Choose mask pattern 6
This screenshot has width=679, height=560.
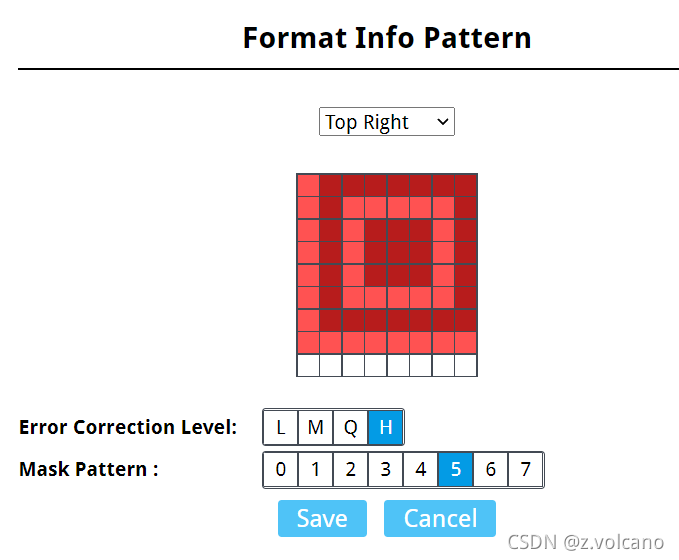point(491,469)
